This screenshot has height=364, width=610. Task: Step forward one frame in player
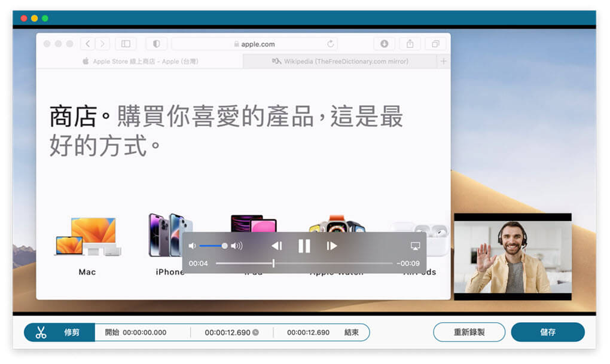pyautogui.click(x=332, y=246)
